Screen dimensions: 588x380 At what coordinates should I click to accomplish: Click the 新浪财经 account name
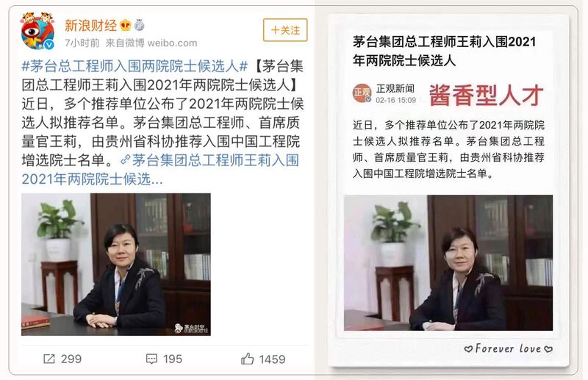[90, 26]
